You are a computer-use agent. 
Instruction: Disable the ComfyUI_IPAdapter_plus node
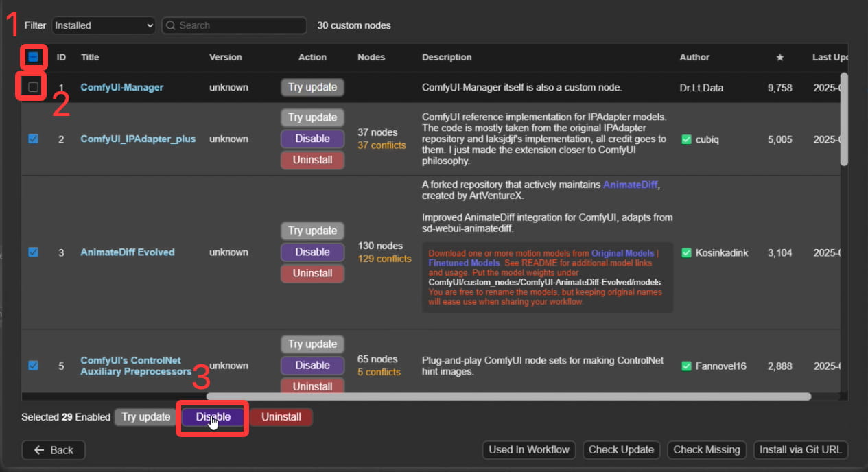pos(312,139)
